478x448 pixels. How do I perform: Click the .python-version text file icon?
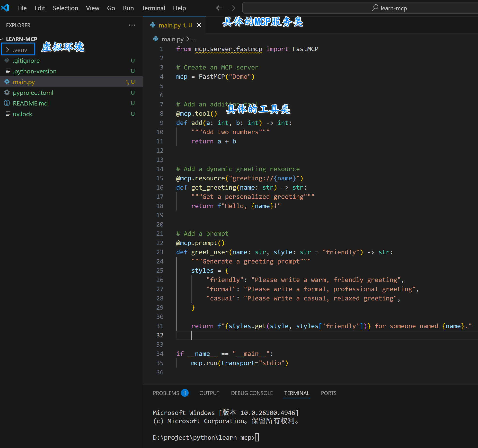tap(8, 71)
